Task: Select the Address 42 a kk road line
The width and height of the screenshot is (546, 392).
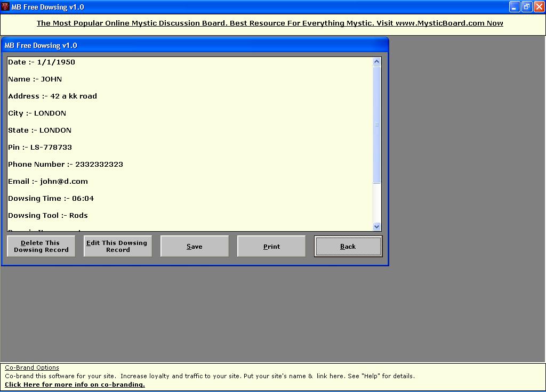Action: (53, 96)
